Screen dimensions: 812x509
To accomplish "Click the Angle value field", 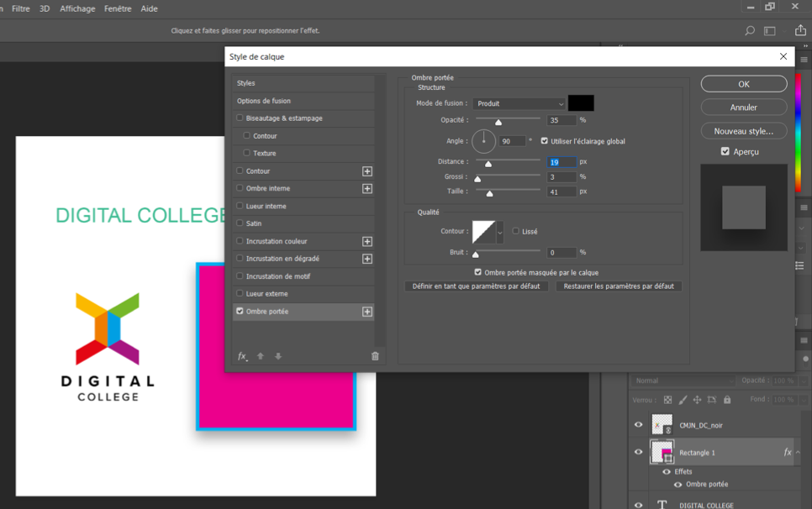I will (x=512, y=141).
